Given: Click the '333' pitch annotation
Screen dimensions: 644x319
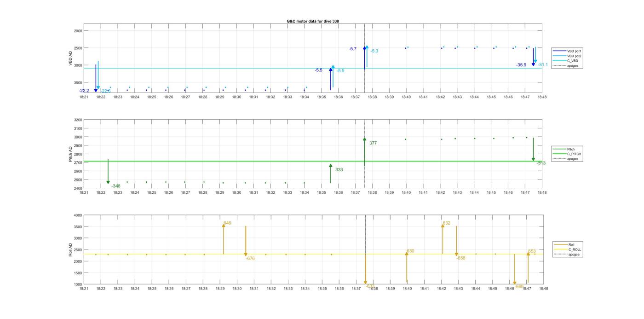Looking at the screenshot, I should pos(339,170).
